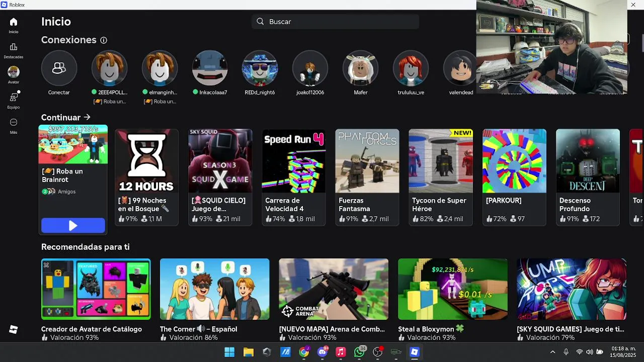This screenshot has height=362, width=644.
Task: Click Roba un... status under elmanginh
Action: pyautogui.click(x=160, y=102)
